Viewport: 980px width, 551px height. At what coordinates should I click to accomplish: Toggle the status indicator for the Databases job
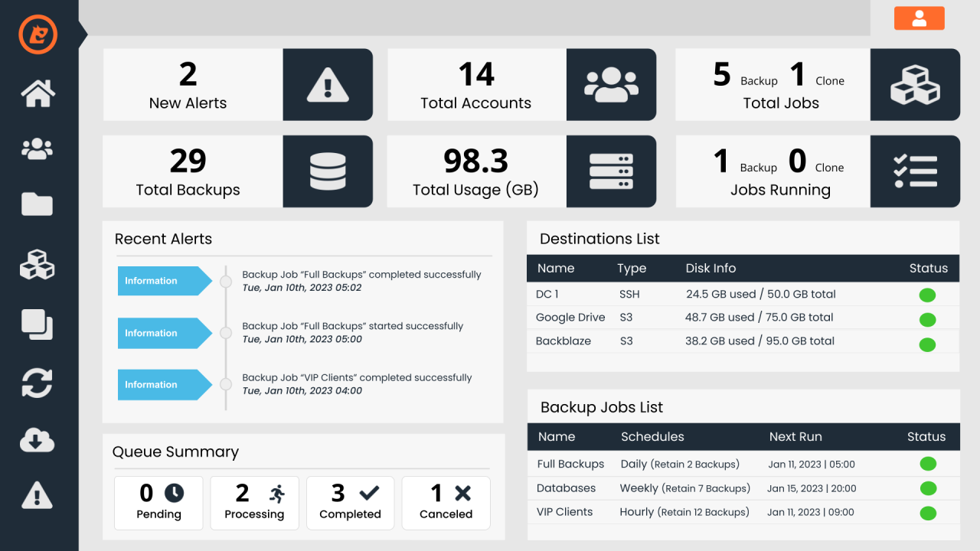(928, 488)
